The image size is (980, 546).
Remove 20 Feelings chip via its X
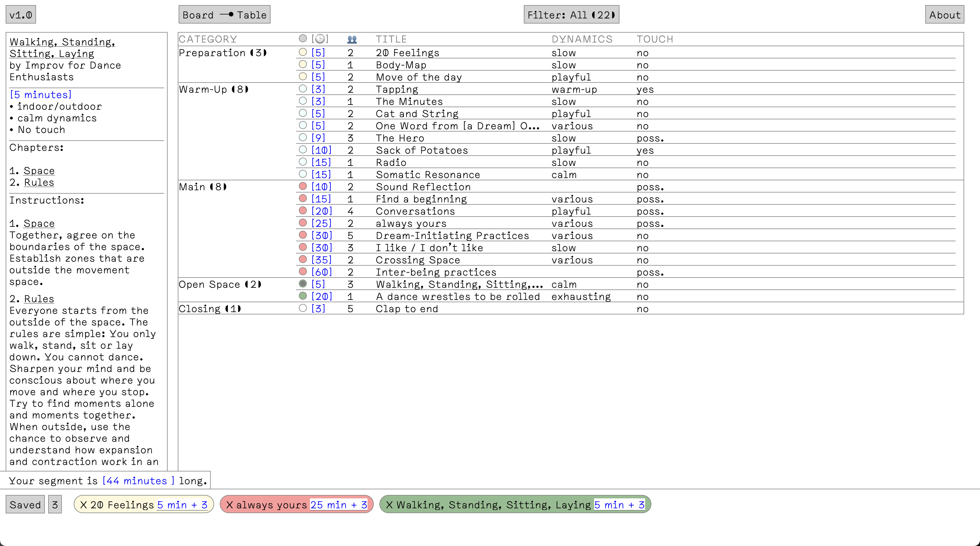pos(83,505)
